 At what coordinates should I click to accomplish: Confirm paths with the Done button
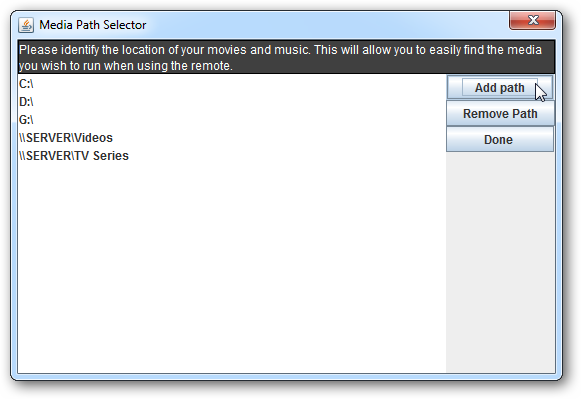pyautogui.click(x=500, y=139)
